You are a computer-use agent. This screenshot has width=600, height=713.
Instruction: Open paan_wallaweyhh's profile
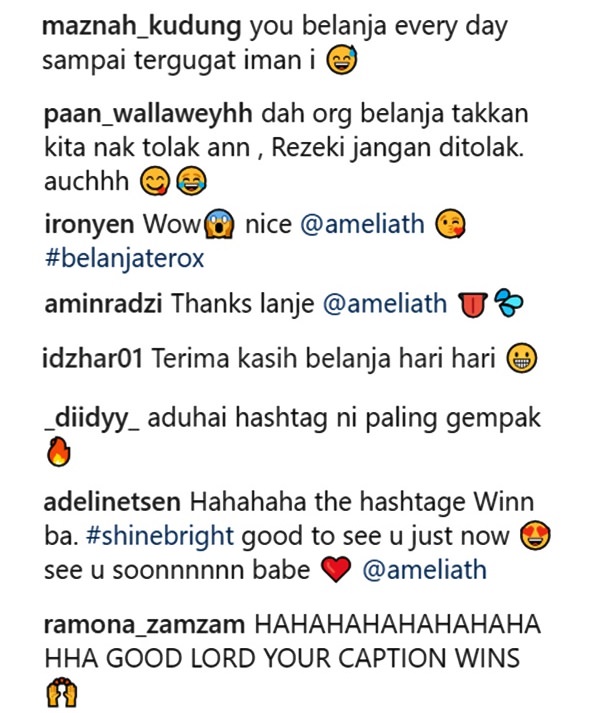tap(148, 113)
